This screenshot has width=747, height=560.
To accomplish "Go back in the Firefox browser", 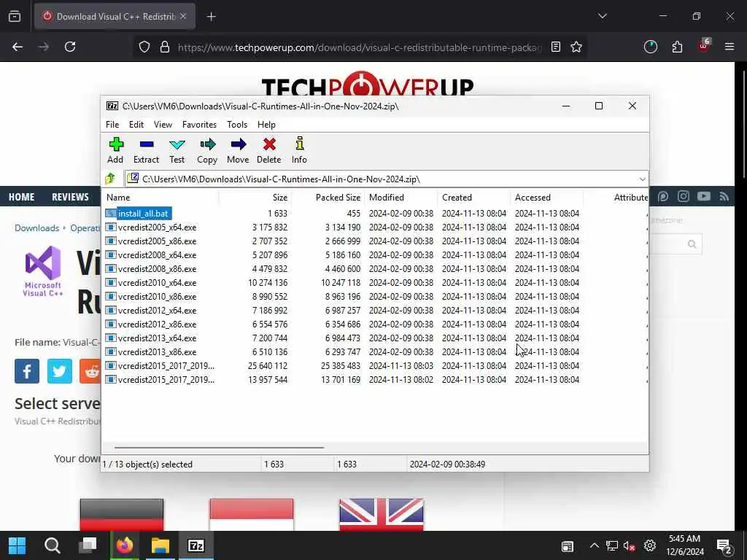I will click(18, 47).
